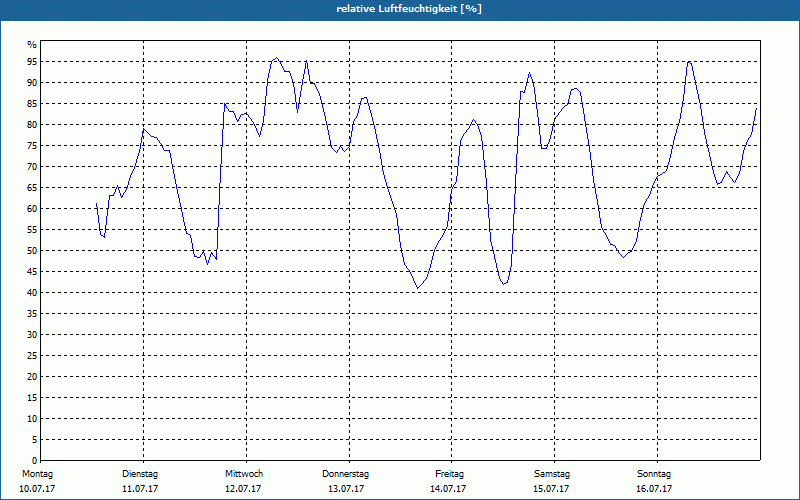The height and width of the screenshot is (500, 800).
Task: Select the Montag day label
Action: point(37,474)
